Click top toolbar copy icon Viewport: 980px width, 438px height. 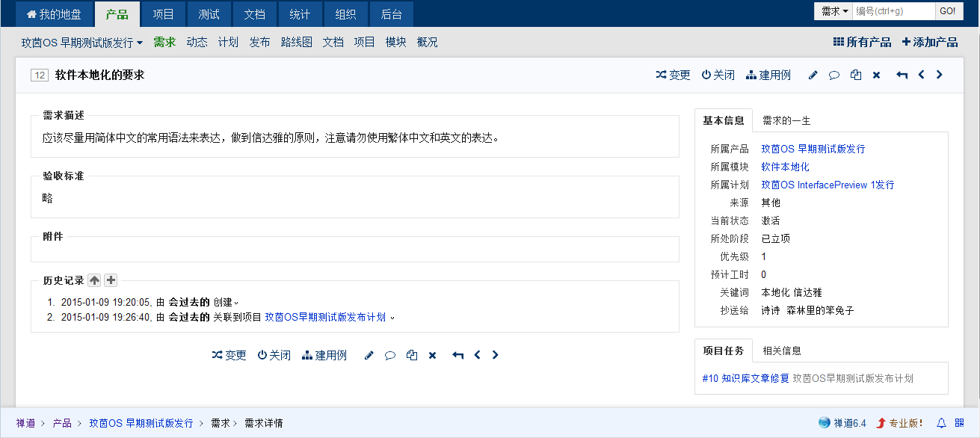click(856, 75)
